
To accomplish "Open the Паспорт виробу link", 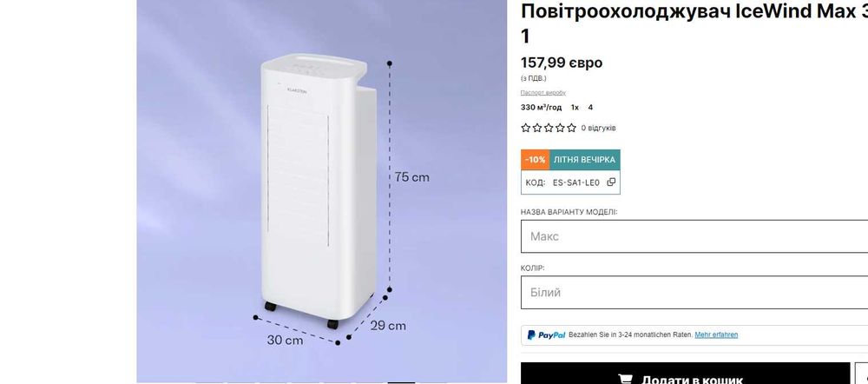I will [543, 93].
